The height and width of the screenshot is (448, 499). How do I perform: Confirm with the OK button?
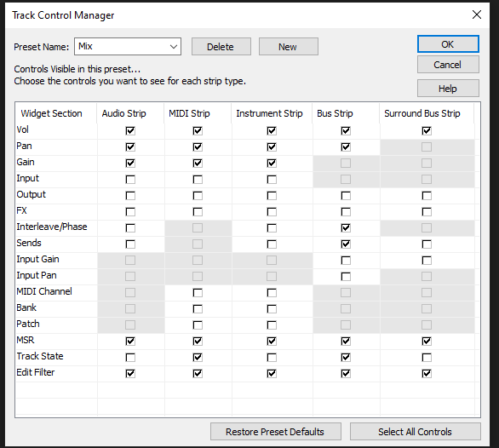point(448,44)
